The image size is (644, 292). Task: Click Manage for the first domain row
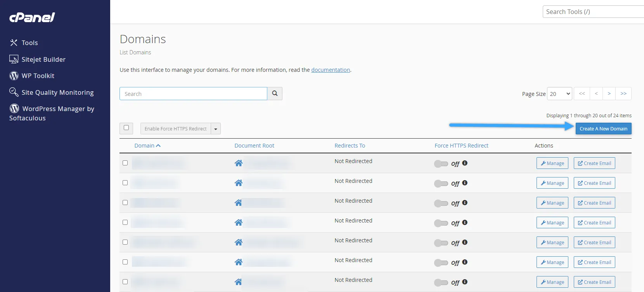click(552, 163)
